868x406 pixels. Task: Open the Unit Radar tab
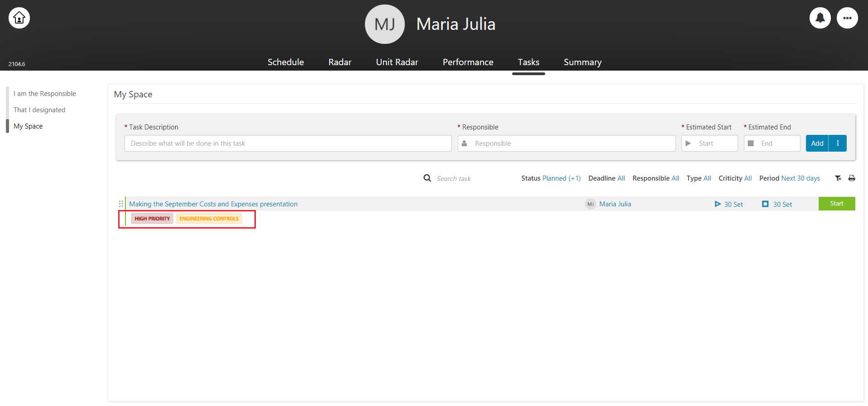397,62
